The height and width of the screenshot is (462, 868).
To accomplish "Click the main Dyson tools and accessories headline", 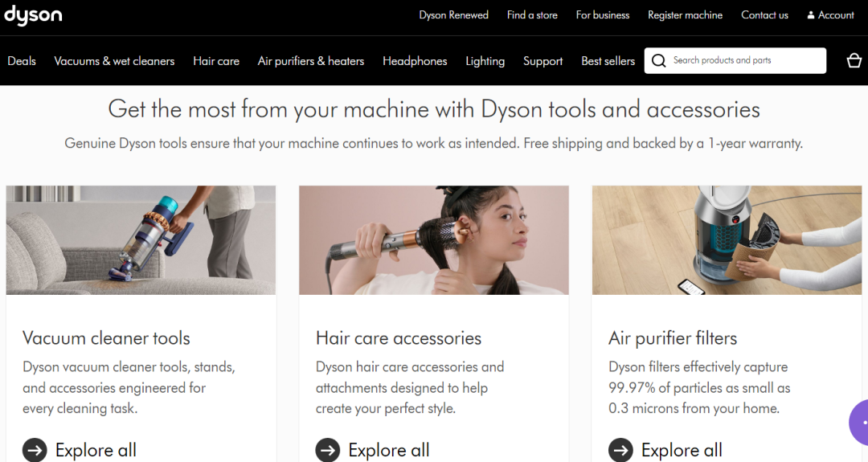I will click(434, 109).
